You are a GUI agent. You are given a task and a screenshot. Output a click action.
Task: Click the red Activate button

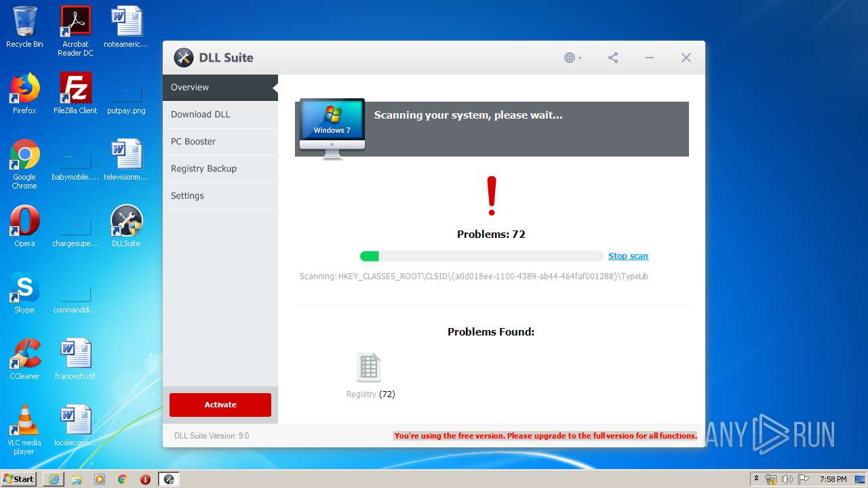tap(220, 405)
